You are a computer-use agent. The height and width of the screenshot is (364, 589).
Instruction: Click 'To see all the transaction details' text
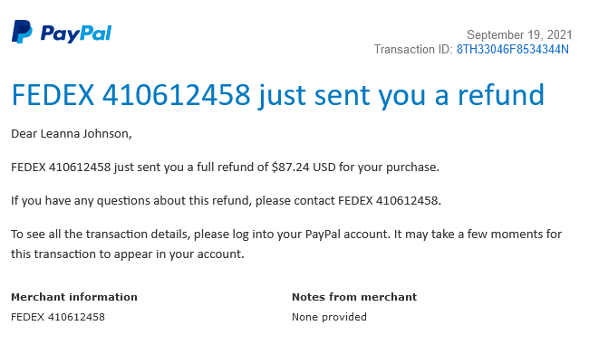click(x=101, y=235)
